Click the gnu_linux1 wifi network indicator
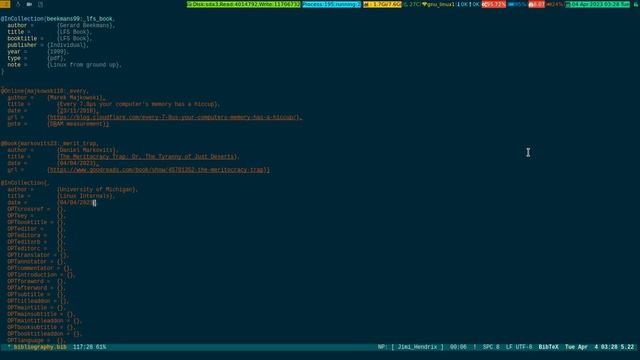Image resolution: width=640 pixels, height=360 pixels. [x=438, y=4]
